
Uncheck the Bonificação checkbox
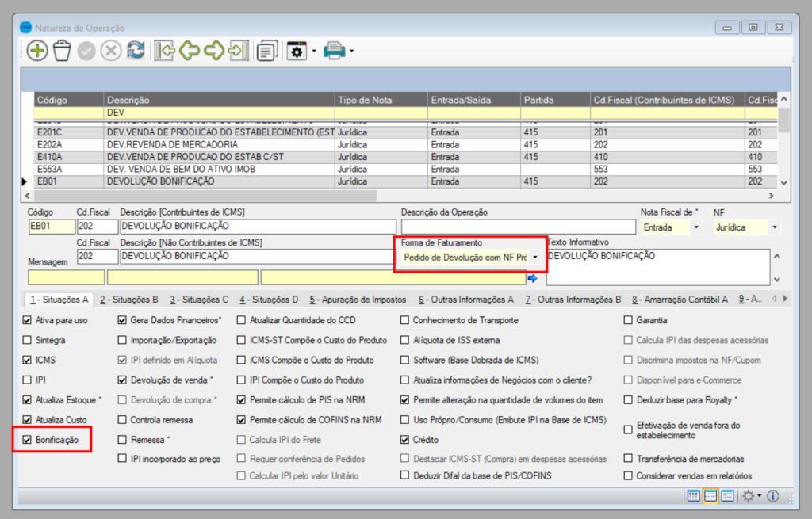29,440
